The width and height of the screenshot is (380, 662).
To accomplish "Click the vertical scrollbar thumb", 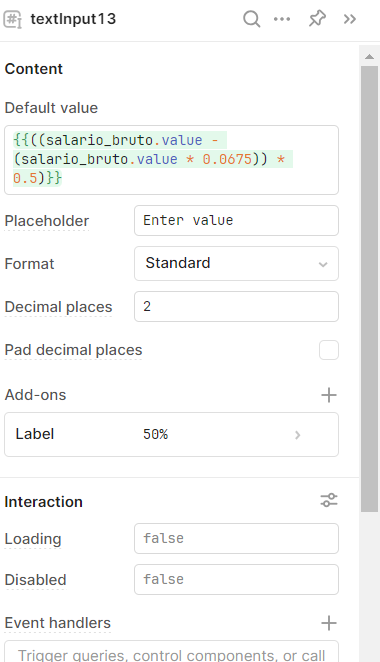I will (x=369, y=289).
